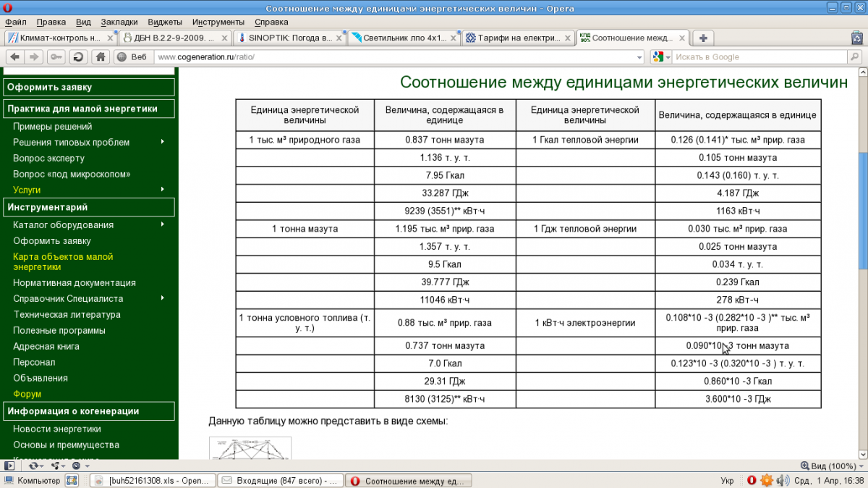Close the Климат-контроль tab
Screen dimensions: 868x488
111,38
